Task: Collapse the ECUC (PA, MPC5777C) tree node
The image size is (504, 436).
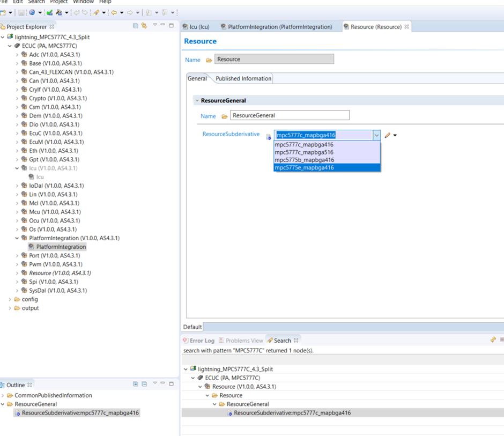Action: pyautogui.click(x=9, y=46)
